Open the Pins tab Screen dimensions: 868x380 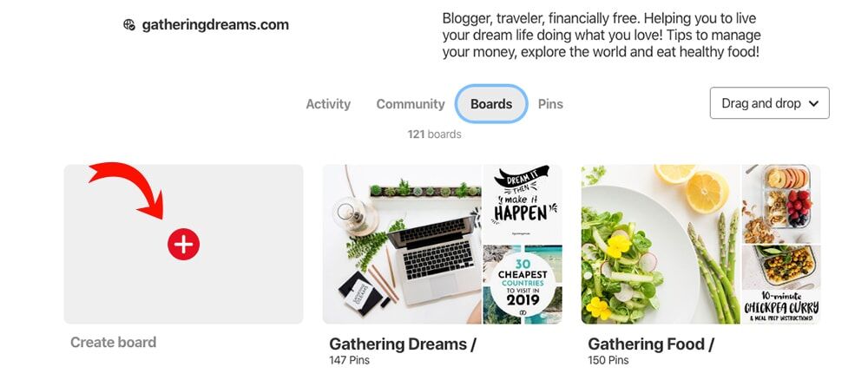pyautogui.click(x=550, y=104)
